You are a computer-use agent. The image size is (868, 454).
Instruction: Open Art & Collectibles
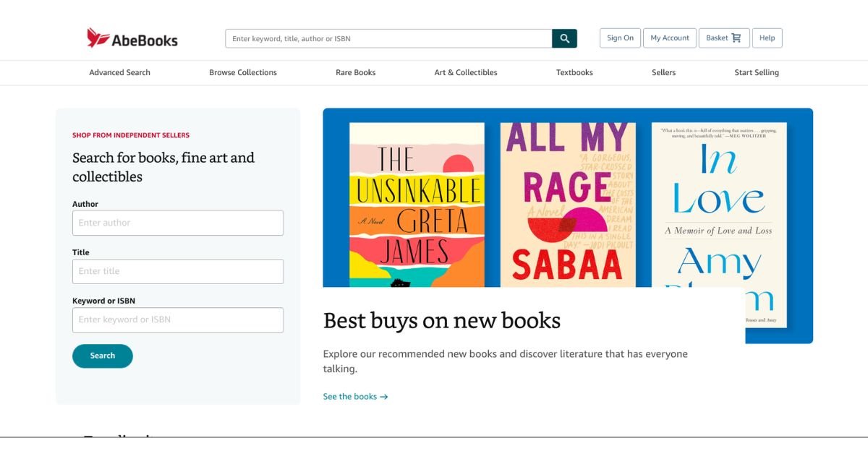point(466,72)
